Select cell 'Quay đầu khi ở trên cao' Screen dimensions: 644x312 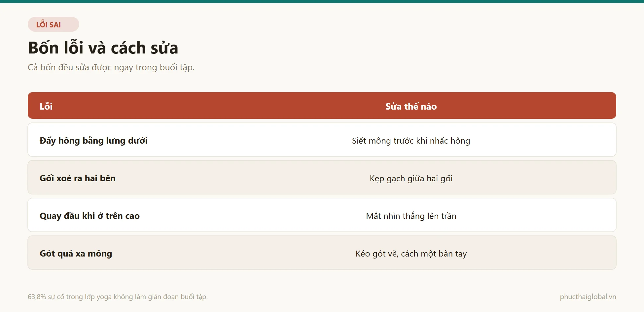point(89,216)
